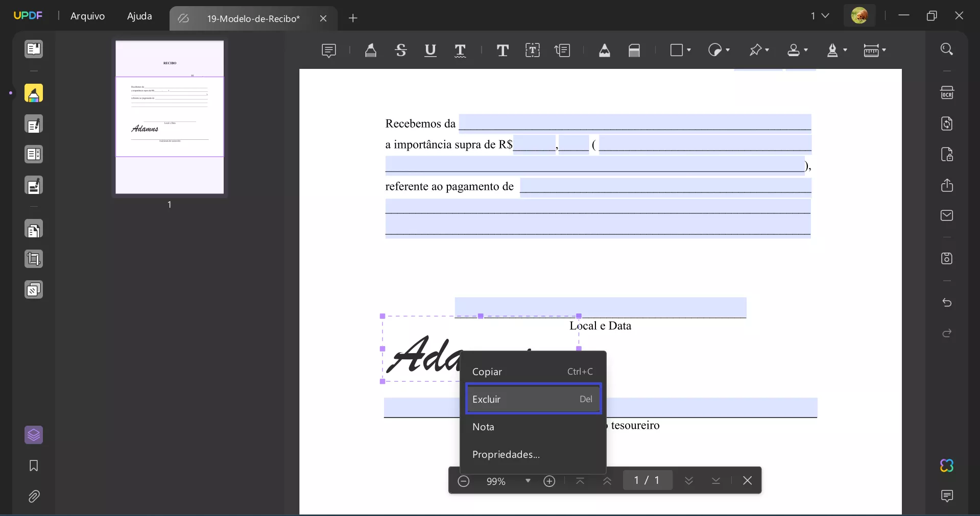Select the eraser tool
Viewport: 980px width, 516px height.
(634, 50)
